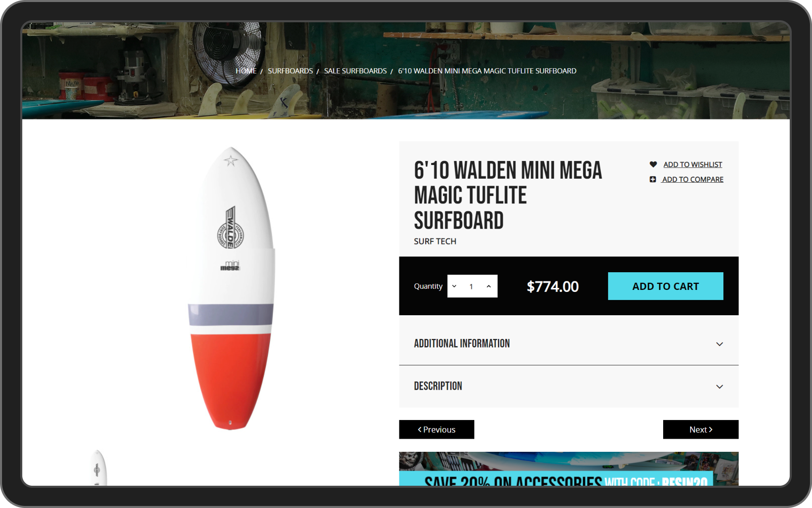The width and height of the screenshot is (812, 508).
Task: Navigate to Home breadcrumb
Action: point(246,71)
